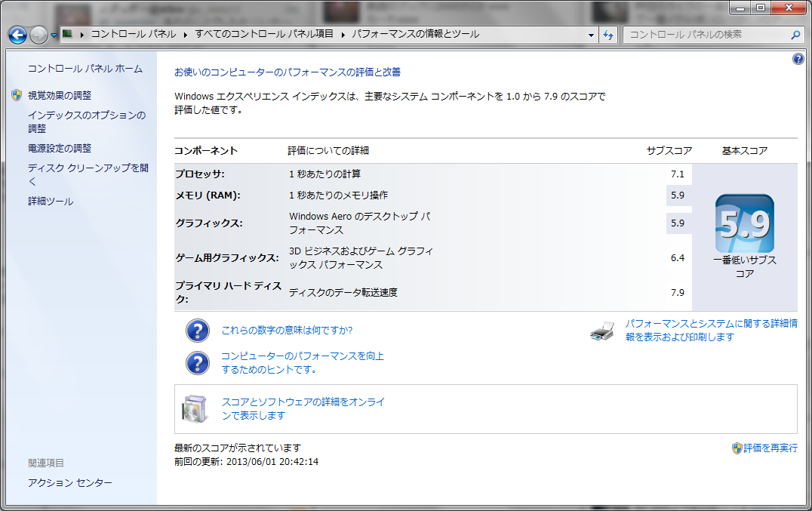Viewport: 812px width, 511px height.
Task: Click question icon beside performance hints link
Action: point(198,364)
